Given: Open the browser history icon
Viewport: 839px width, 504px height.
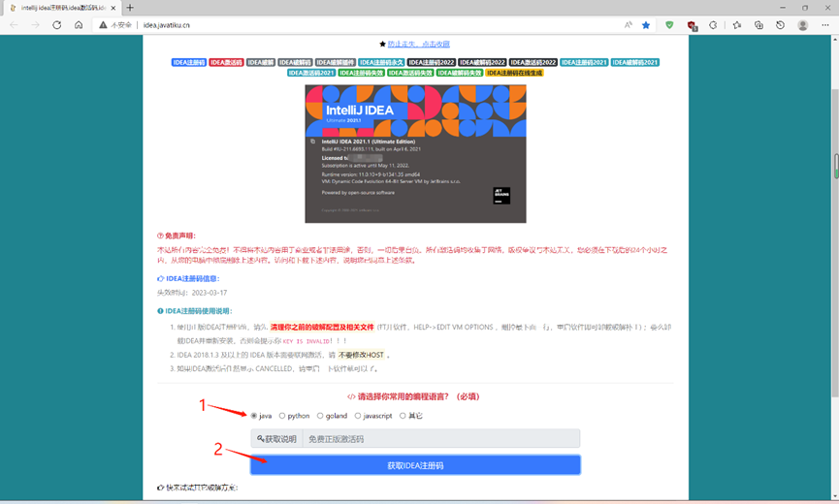Looking at the screenshot, I should [x=780, y=25].
